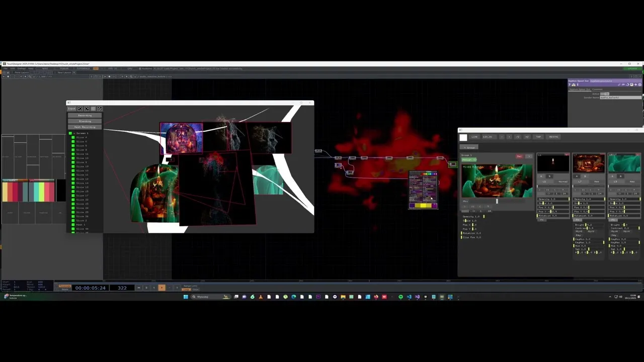The width and height of the screenshot is (644, 362).
Task: Click the white square icon beside LINK
Action: point(463,137)
